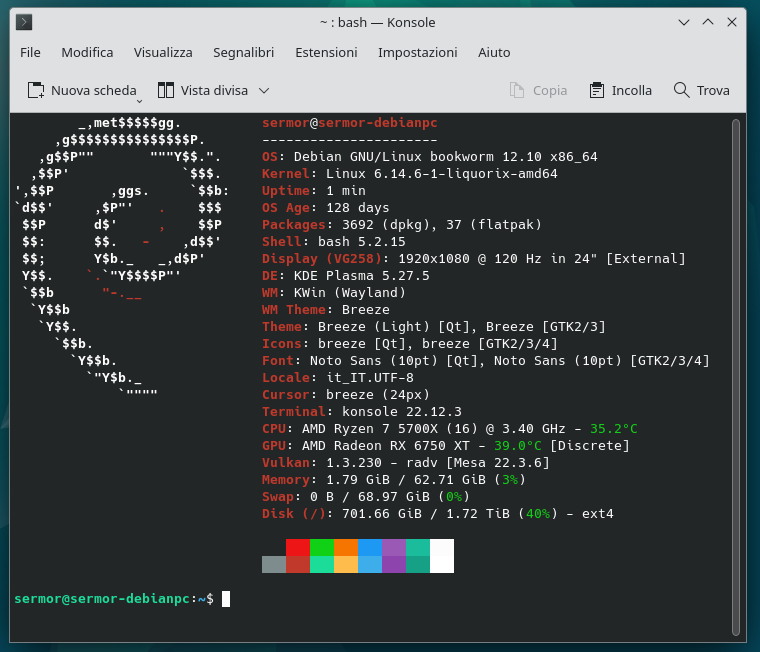Viewport: 760px width, 652px height.
Task: Click the 'Icons: breeze [Qt]' line
Action: point(410,343)
